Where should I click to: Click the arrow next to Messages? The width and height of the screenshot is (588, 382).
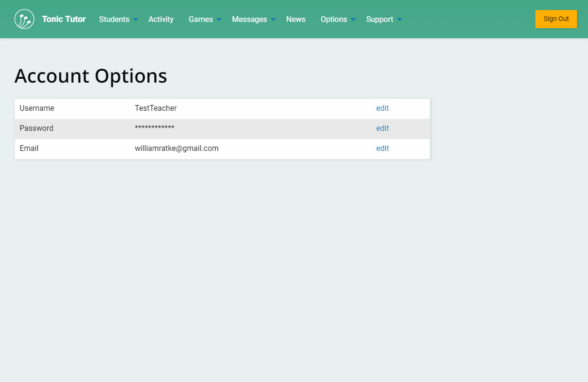coord(273,20)
